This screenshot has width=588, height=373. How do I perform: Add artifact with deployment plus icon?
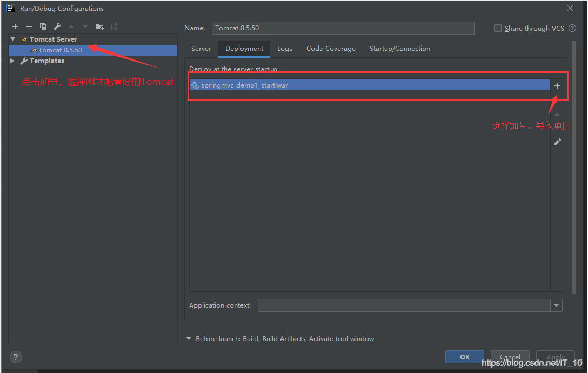click(557, 86)
